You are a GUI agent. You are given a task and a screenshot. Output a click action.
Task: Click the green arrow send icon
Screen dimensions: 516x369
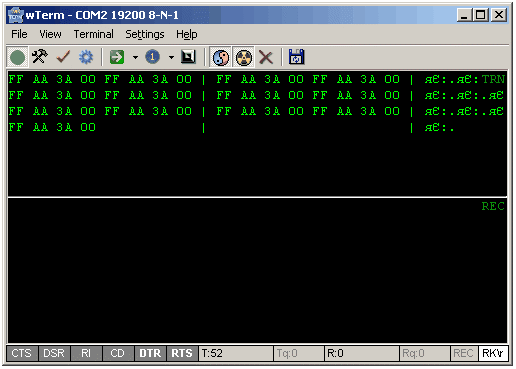click(117, 57)
